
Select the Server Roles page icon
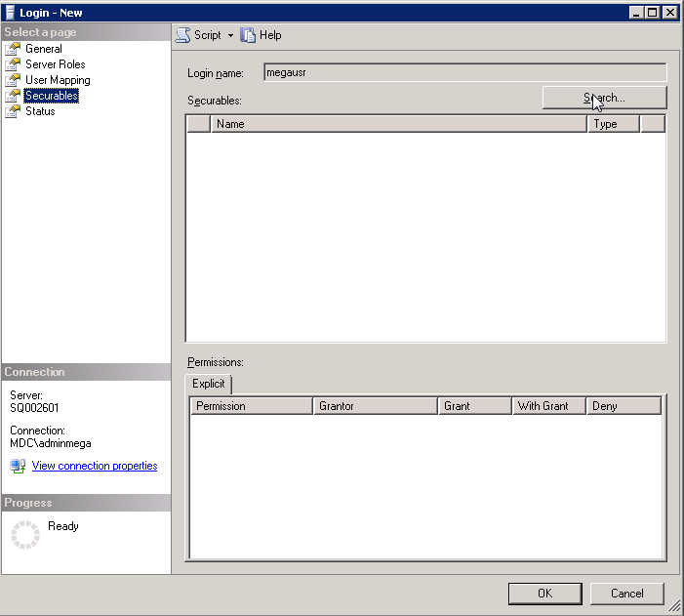point(13,64)
